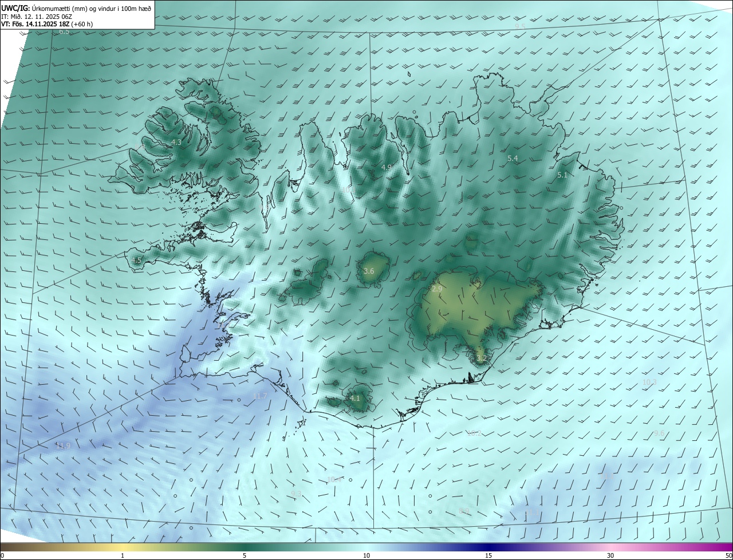Click the '8.9' value near the bottom edge
Viewport: 733px width, 560px height.
[464, 511]
